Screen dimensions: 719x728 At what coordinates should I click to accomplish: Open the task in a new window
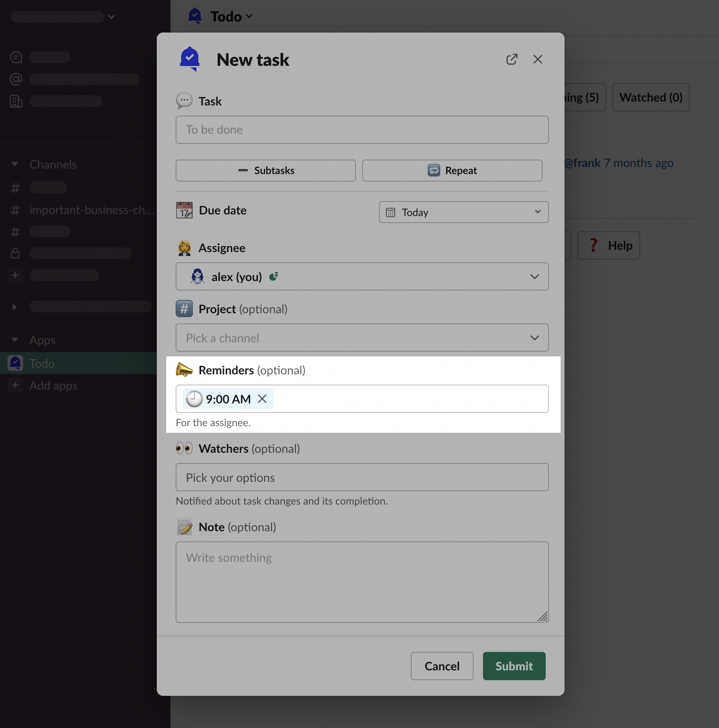point(512,60)
